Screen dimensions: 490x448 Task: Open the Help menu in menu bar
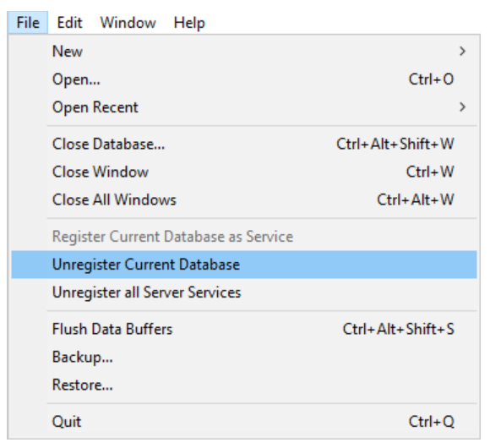[x=189, y=23]
